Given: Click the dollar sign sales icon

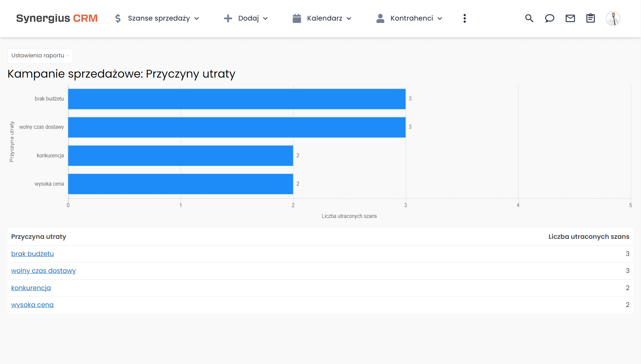Looking at the screenshot, I should [118, 19].
